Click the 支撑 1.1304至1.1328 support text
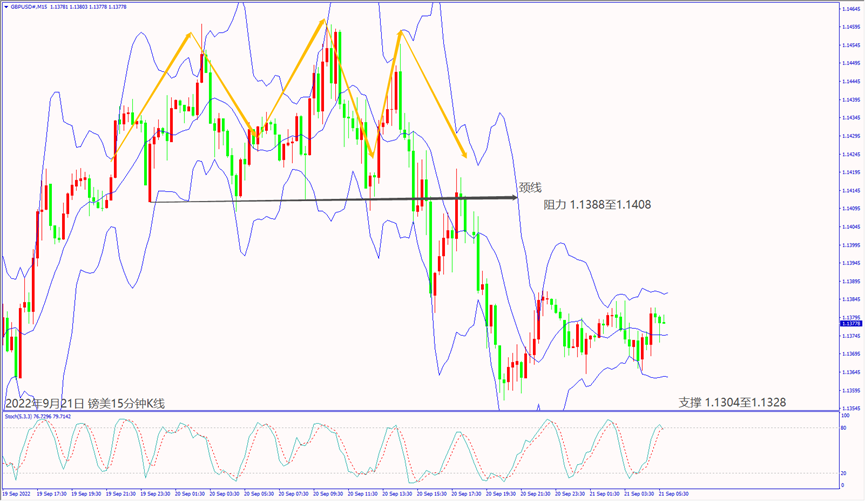The image size is (865, 501). 732,402
